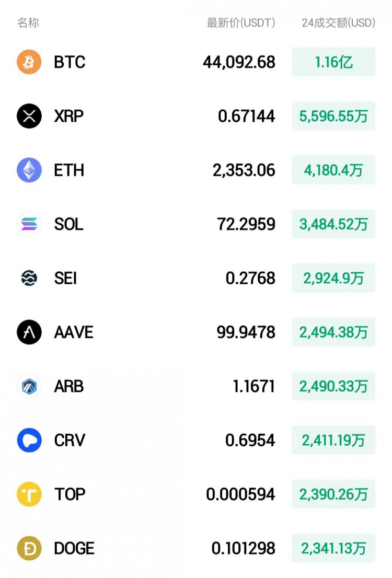Tap the blue CRV coin icon

click(29, 440)
